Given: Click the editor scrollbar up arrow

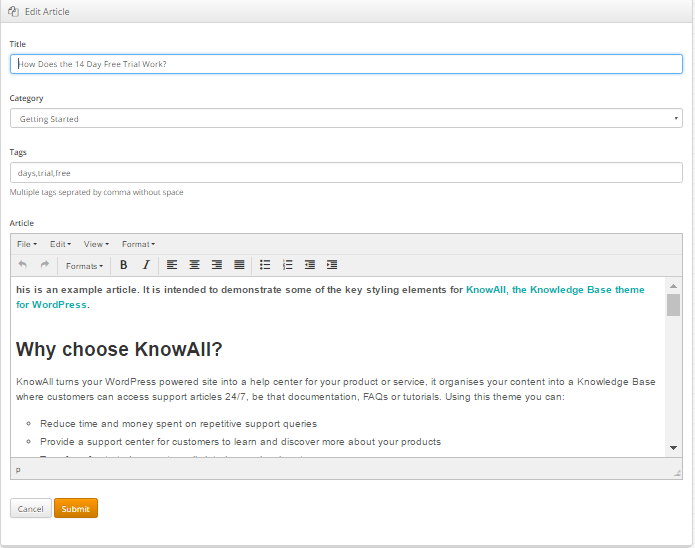Looking at the screenshot, I should tap(673, 286).
